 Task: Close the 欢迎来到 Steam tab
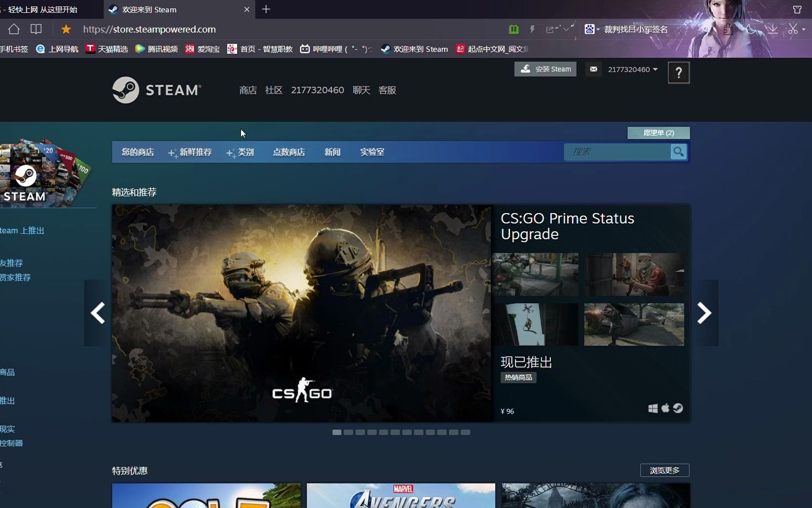click(247, 9)
